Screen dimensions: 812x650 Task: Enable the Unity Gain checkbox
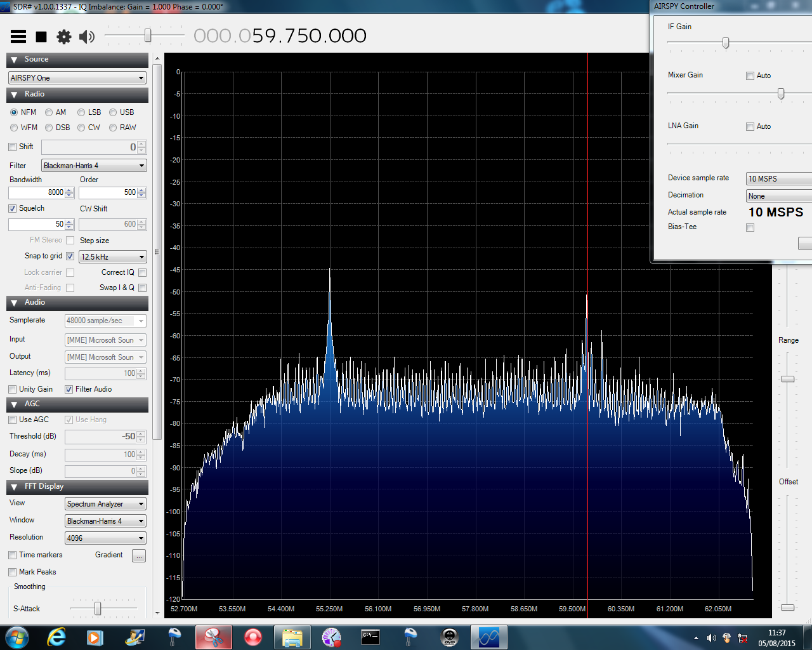click(x=12, y=389)
